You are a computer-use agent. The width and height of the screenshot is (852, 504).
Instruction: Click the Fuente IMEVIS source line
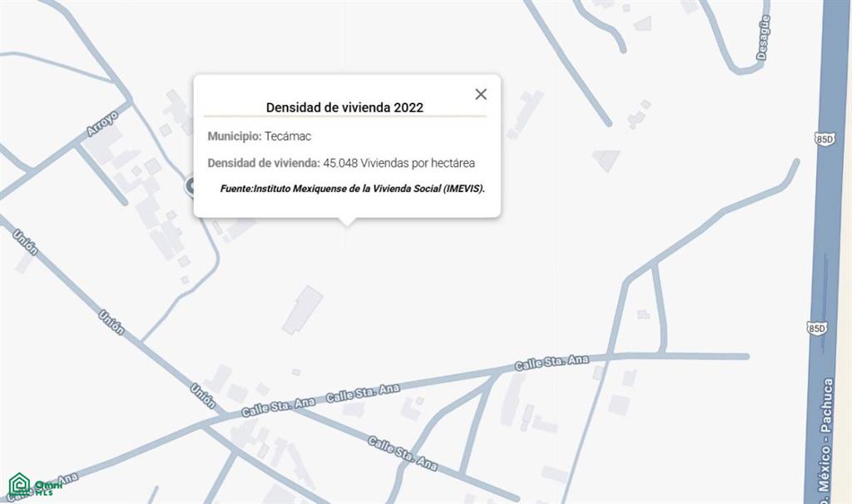click(x=352, y=189)
